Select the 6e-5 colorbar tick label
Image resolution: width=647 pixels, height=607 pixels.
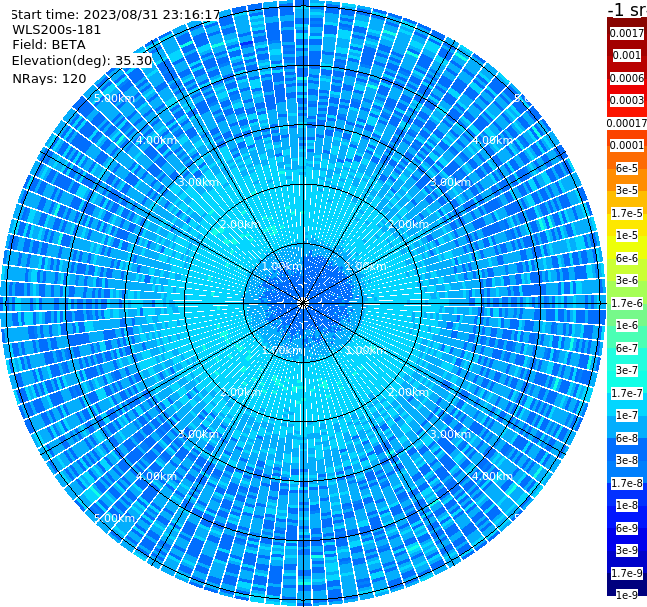click(x=627, y=168)
